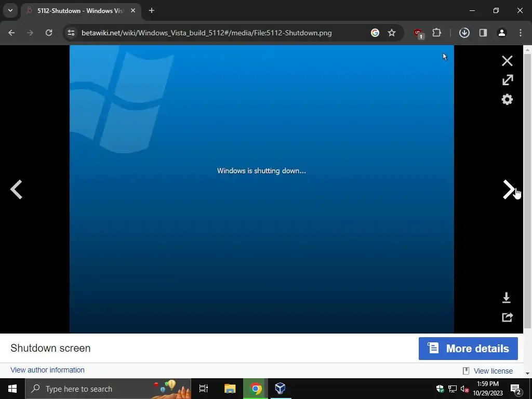Open Chrome three-dot menu
Image resolution: width=532 pixels, height=399 pixels.
pyautogui.click(x=521, y=33)
